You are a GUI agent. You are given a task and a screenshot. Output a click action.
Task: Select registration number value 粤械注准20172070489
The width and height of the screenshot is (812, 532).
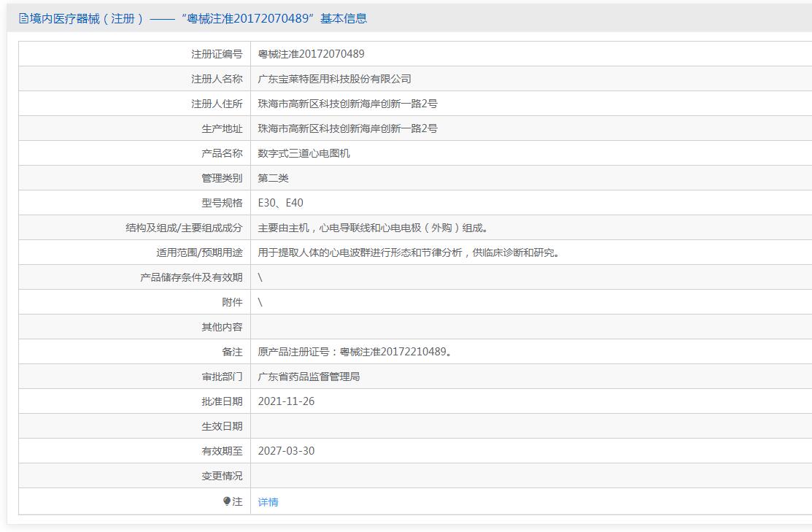(x=312, y=54)
